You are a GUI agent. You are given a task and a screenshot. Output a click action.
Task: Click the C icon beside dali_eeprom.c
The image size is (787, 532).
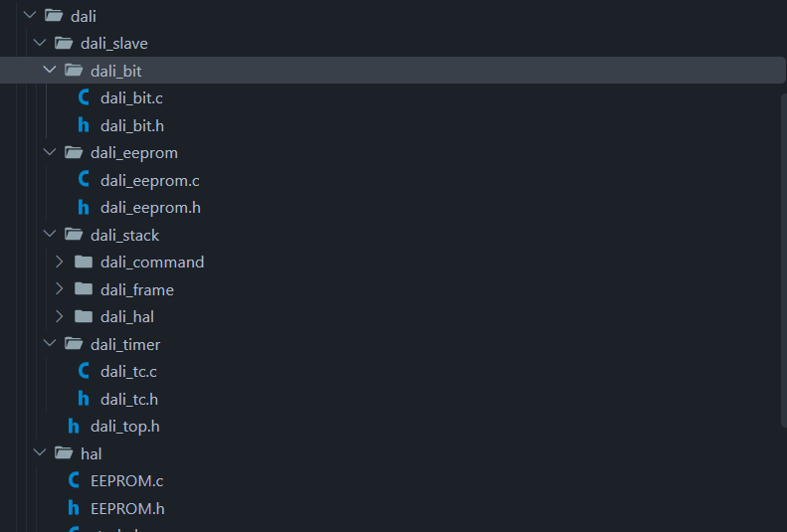[84, 180]
